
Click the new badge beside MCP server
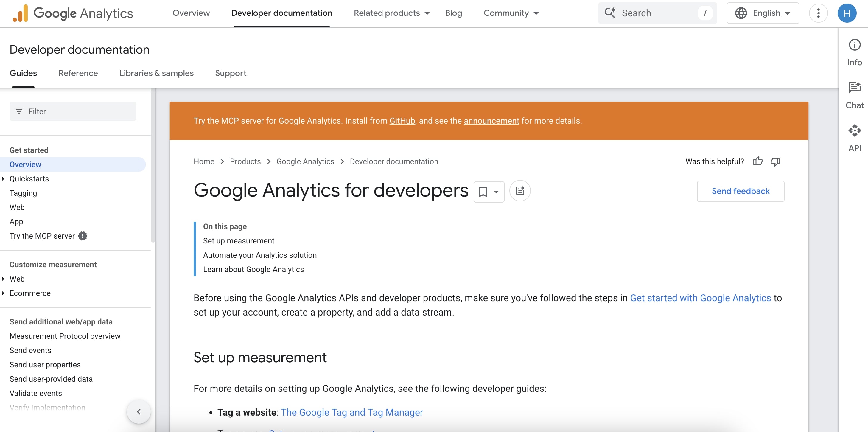(83, 236)
